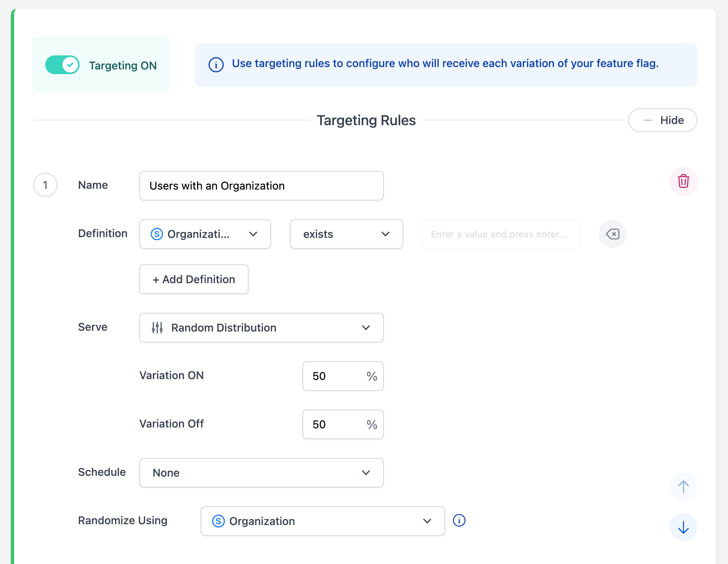Move the rule down using the arrow icon
The width and height of the screenshot is (728, 564).
683,527
